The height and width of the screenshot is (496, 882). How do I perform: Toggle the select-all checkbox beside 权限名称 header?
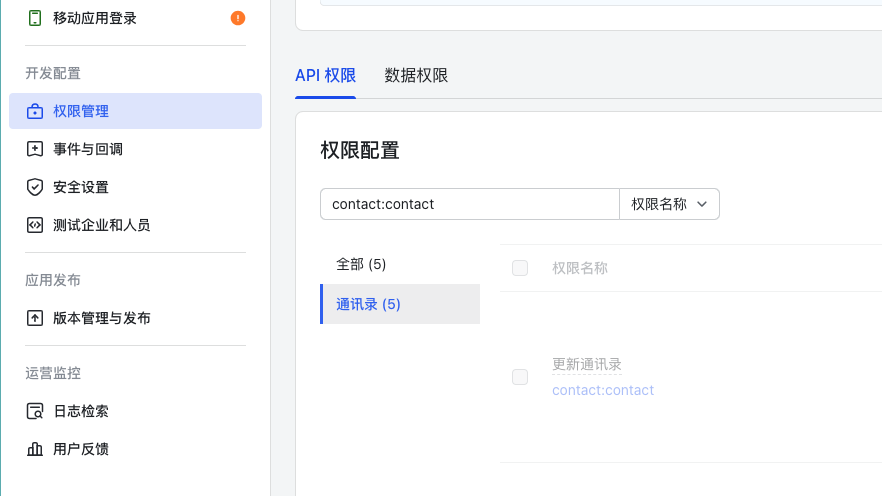(520, 268)
